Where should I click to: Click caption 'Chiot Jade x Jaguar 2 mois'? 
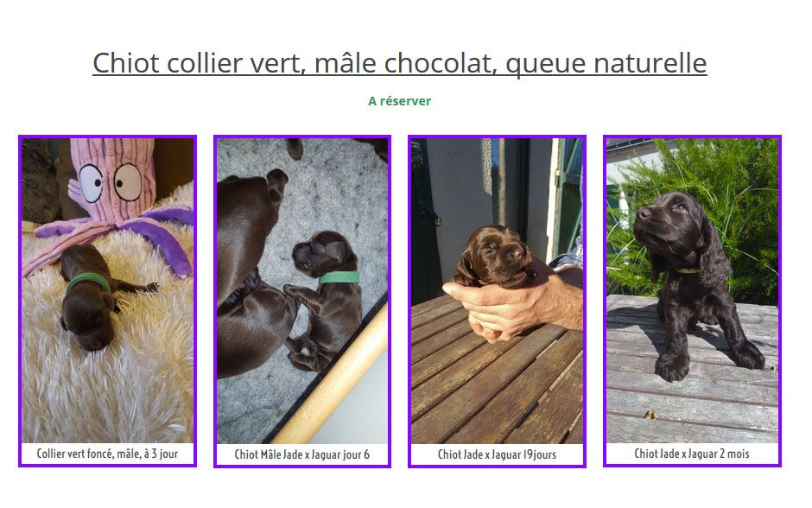tap(692, 454)
